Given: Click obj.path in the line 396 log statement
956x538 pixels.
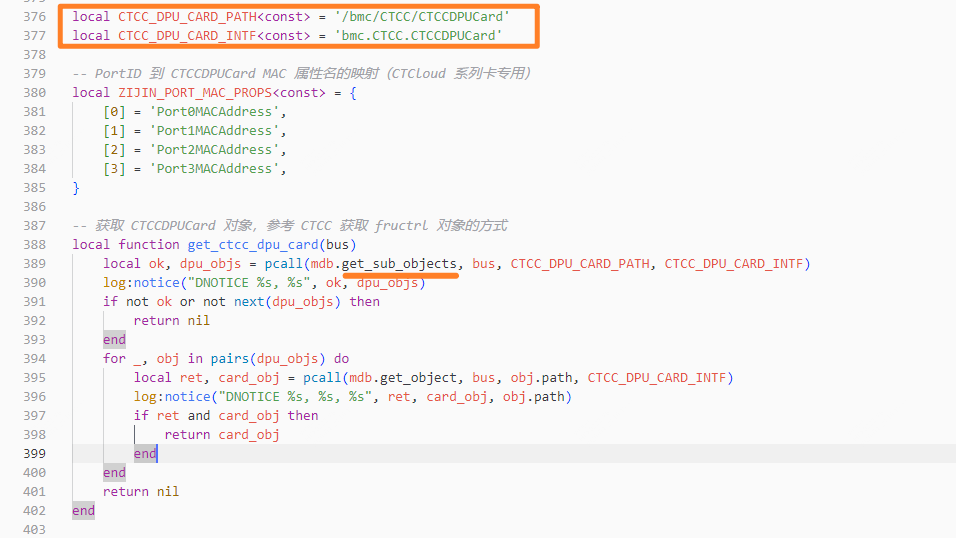Looking at the screenshot, I should (533, 396).
